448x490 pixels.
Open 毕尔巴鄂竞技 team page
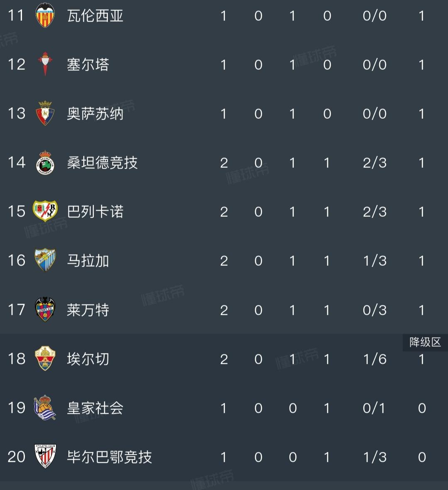[x=110, y=457]
